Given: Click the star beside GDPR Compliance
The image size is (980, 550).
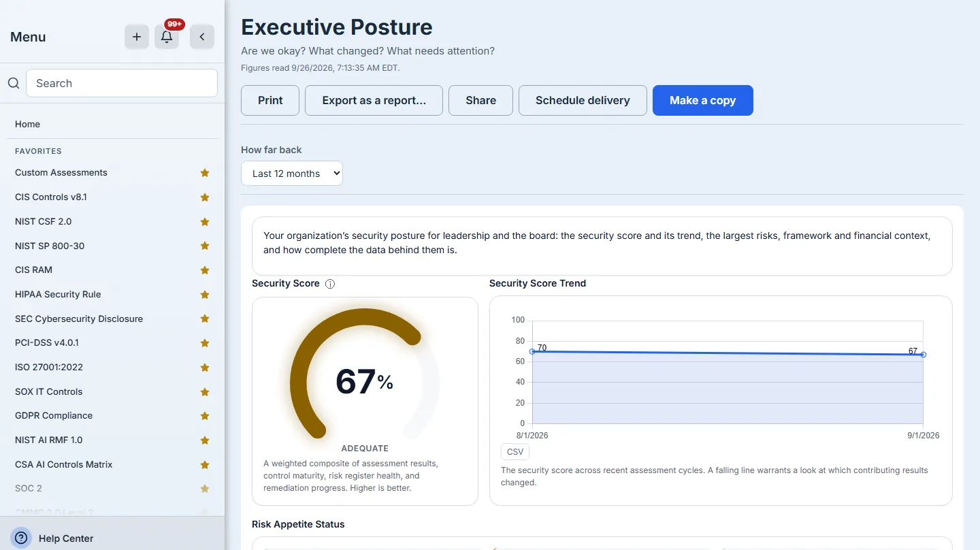Looking at the screenshot, I should pos(205,416).
